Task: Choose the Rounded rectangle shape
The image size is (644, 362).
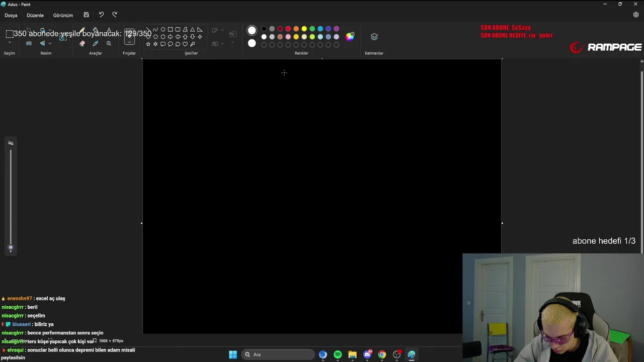Action: (178, 29)
